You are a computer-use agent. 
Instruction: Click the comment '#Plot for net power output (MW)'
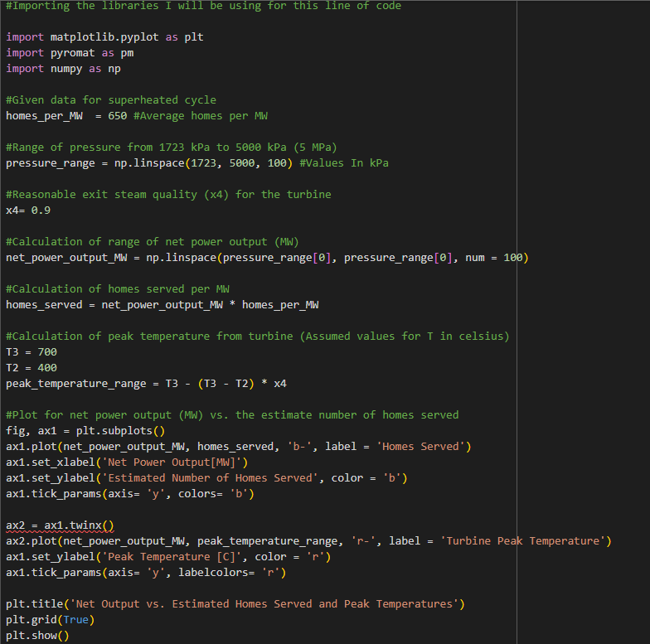pyautogui.click(x=232, y=415)
